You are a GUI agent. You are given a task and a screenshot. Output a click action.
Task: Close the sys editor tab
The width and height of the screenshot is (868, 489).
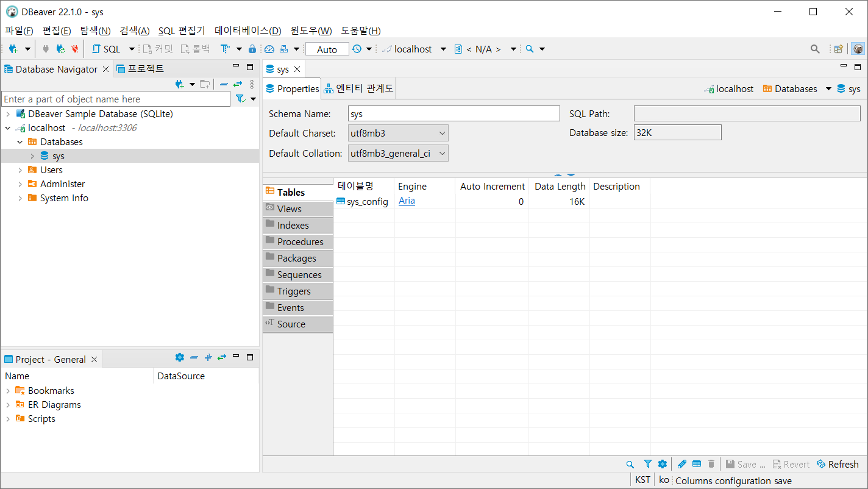(297, 70)
